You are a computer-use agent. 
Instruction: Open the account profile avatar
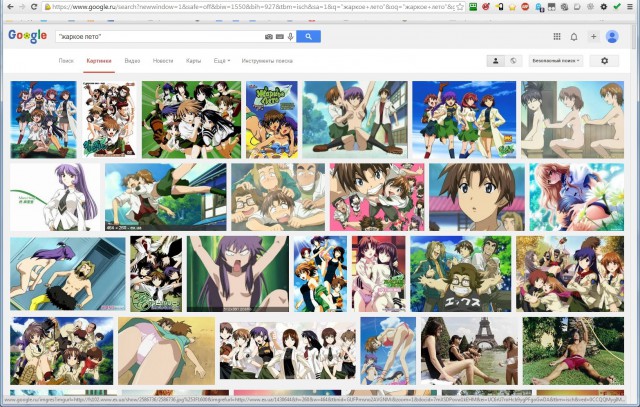point(612,36)
